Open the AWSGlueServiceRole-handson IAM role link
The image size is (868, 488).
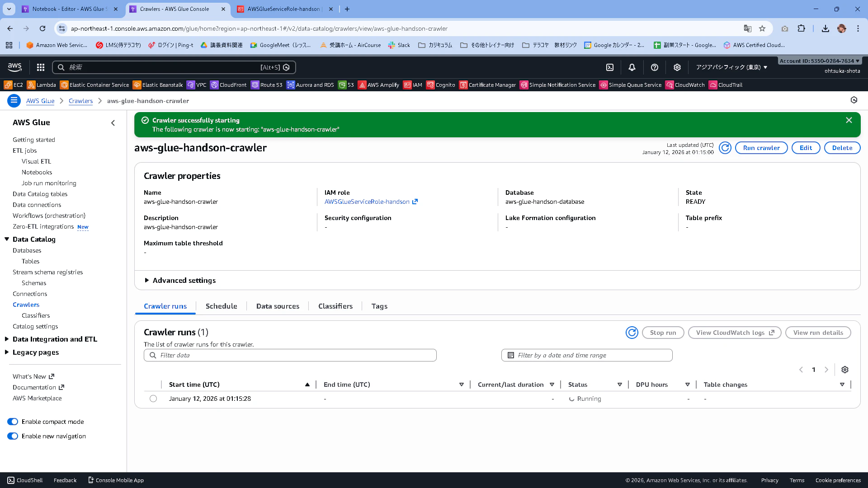pos(367,202)
